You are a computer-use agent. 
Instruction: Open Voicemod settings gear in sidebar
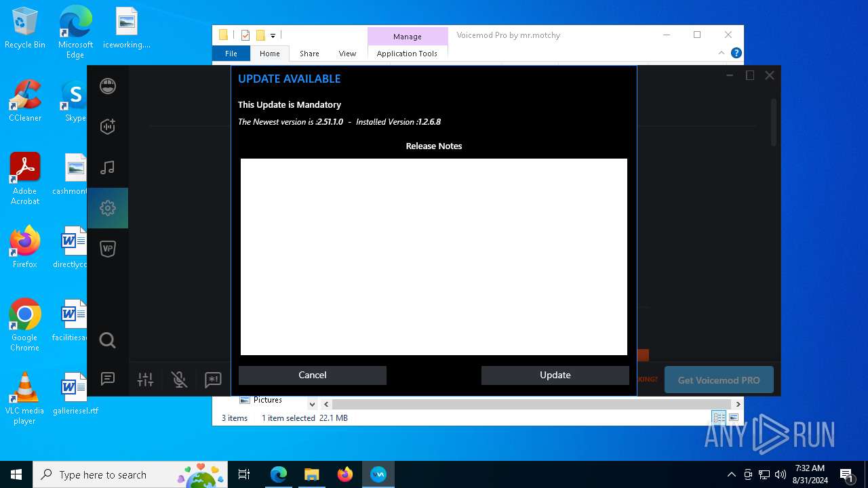tap(108, 208)
